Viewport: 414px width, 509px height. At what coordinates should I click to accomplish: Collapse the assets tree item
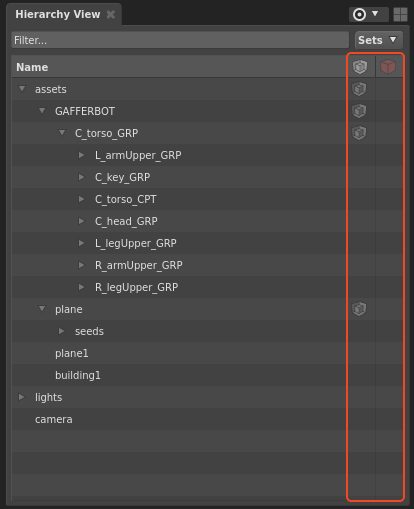22,89
